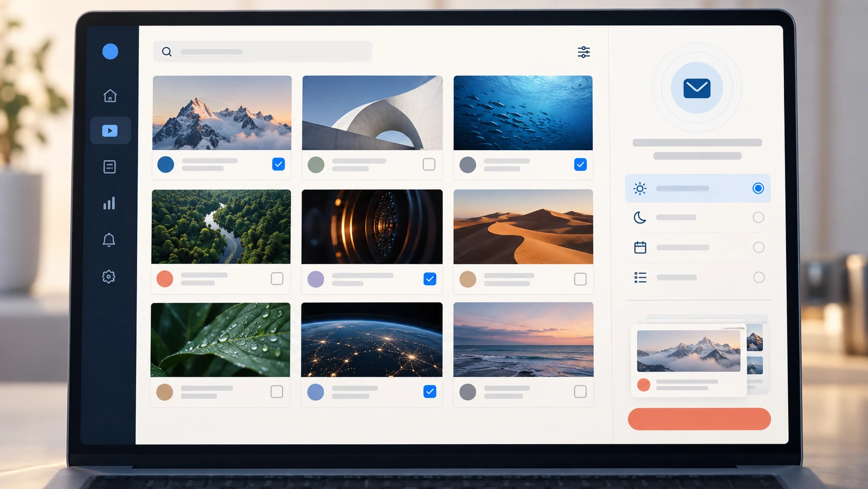Uncheck the camera lens card checkbox
The width and height of the screenshot is (868, 489).
[430, 279]
